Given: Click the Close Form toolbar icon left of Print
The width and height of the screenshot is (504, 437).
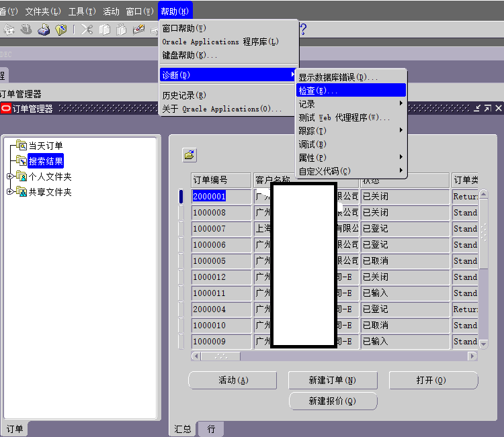Looking at the screenshot, I should click(x=26, y=30).
